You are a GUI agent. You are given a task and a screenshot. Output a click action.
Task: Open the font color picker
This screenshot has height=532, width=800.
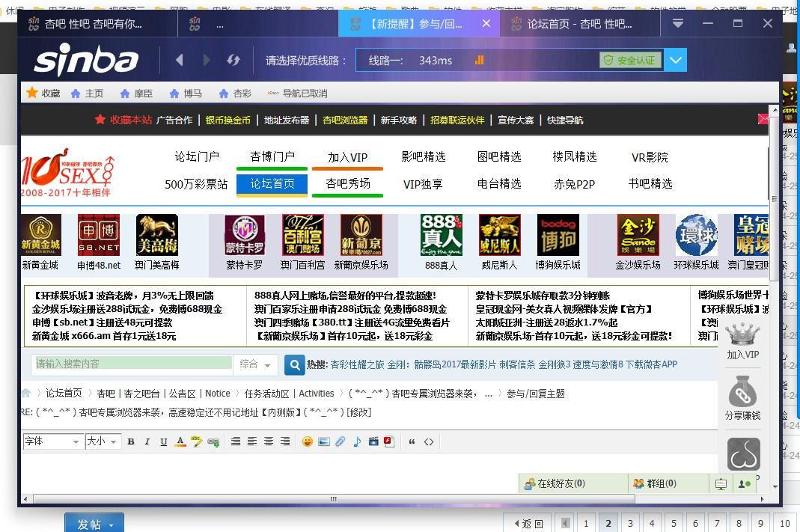tap(180, 441)
